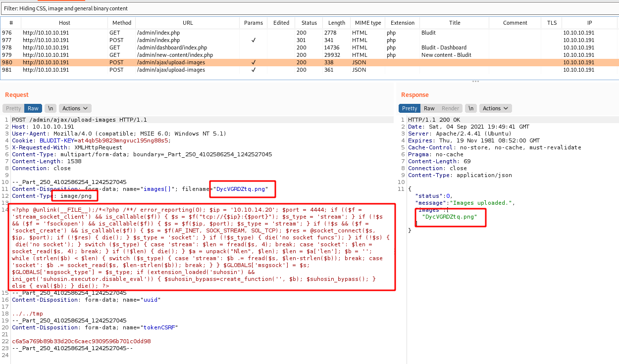Switch the Request view to Pretty
The image size is (619, 364).
click(x=13, y=108)
